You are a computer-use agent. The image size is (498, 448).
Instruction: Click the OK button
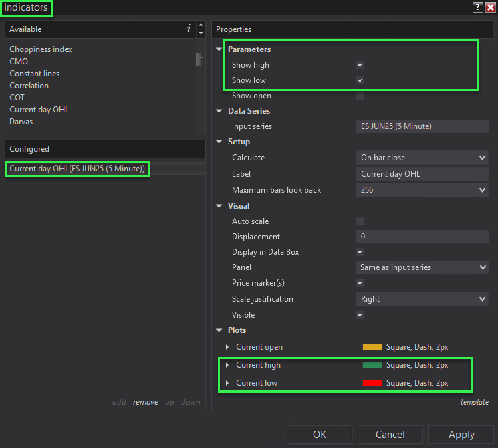click(320, 435)
